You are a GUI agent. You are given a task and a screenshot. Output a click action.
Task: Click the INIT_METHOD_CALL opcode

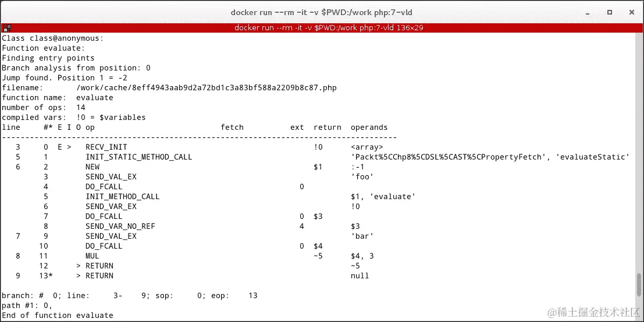pyautogui.click(x=122, y=196)
